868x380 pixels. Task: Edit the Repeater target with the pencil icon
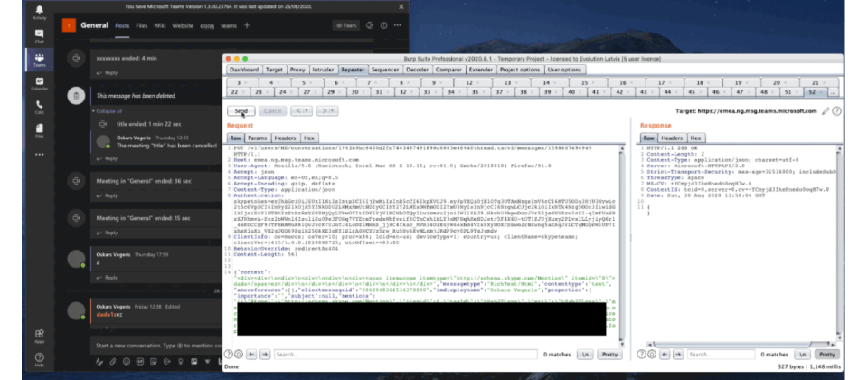pyautogui.click(x=826, y=110)
